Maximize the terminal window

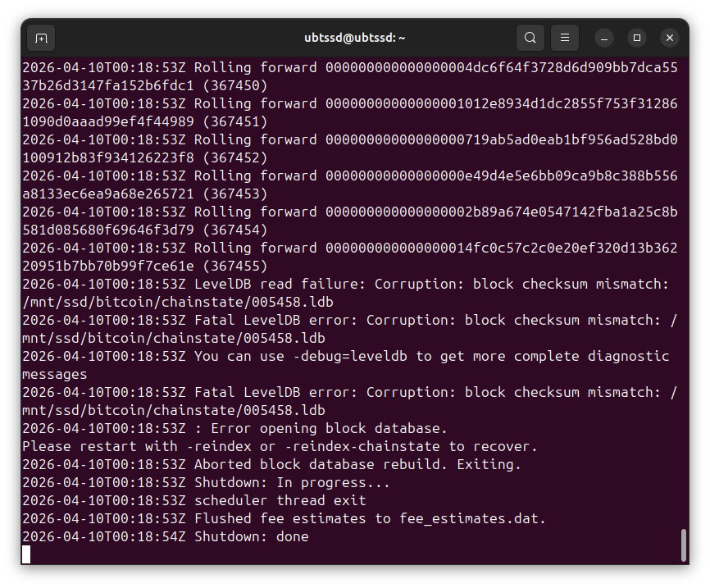[x=637, y=38]
